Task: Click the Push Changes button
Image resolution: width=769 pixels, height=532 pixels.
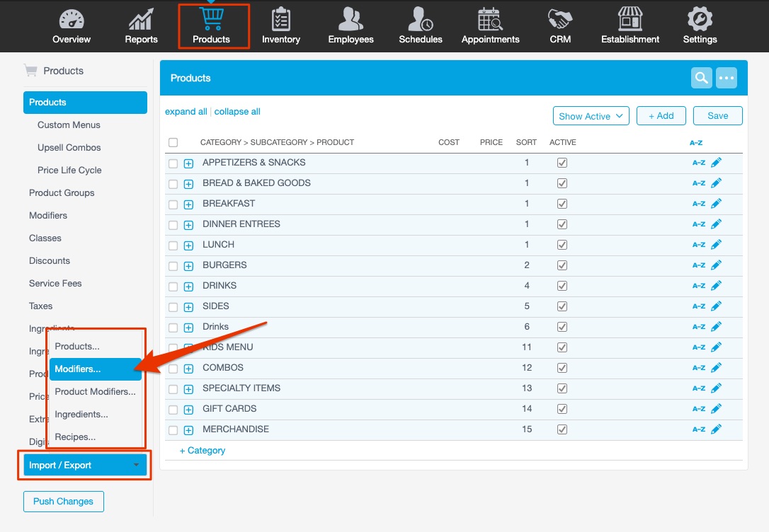Action: coord(63,501)
